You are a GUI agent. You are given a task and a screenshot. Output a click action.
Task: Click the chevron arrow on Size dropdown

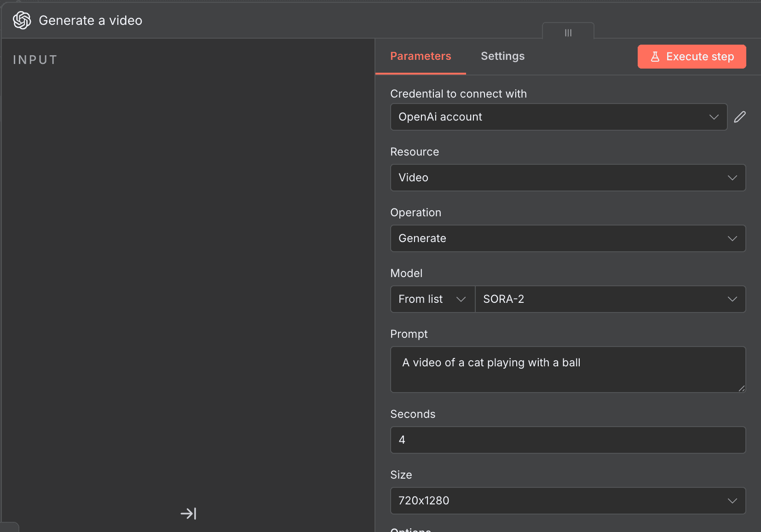point(732,501)
